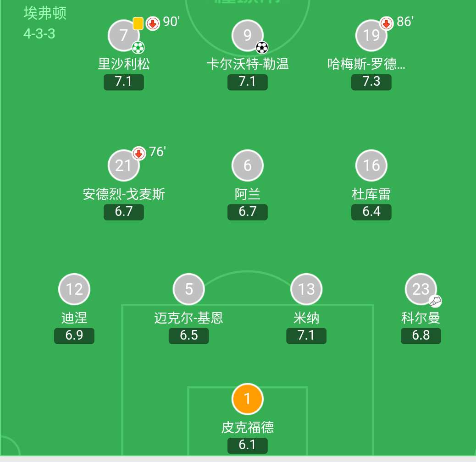476x462 pixels.
Task: Click the yellow card icon on player 7
Action: (138, 23)
